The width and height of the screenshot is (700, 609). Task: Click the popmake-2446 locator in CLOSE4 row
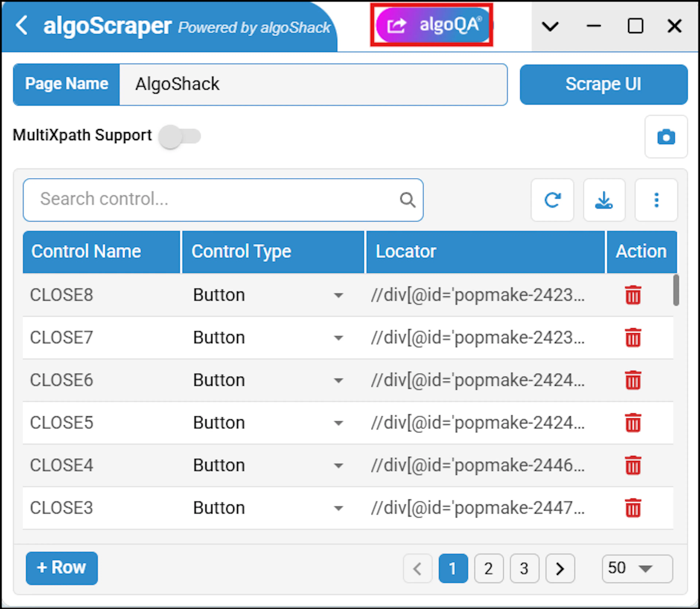click(x=478, y=465)
